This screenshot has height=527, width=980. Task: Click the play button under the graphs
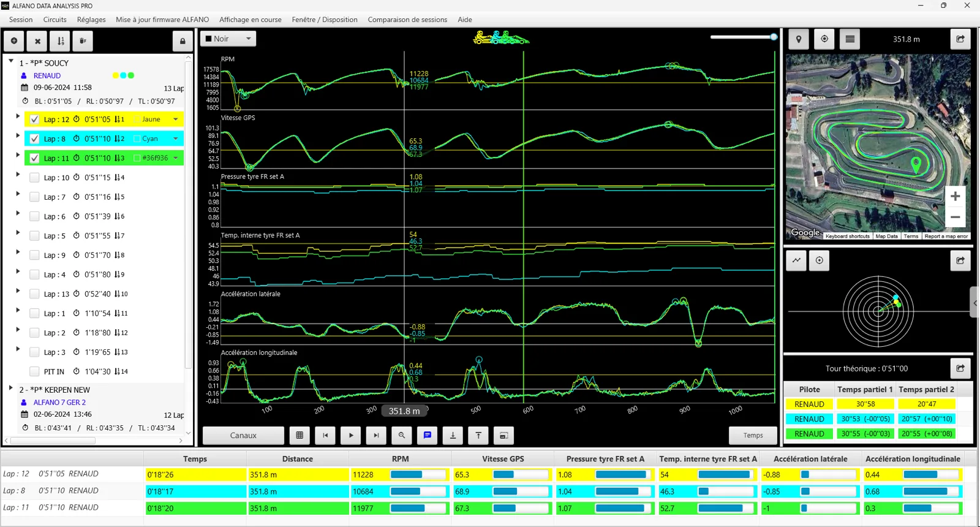click(351, 435)
